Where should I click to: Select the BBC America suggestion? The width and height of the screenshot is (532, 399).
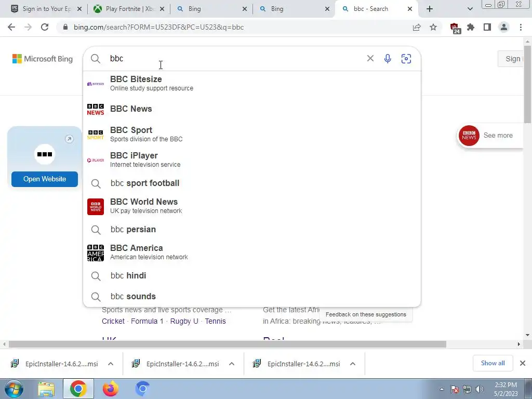click(252, 252)
